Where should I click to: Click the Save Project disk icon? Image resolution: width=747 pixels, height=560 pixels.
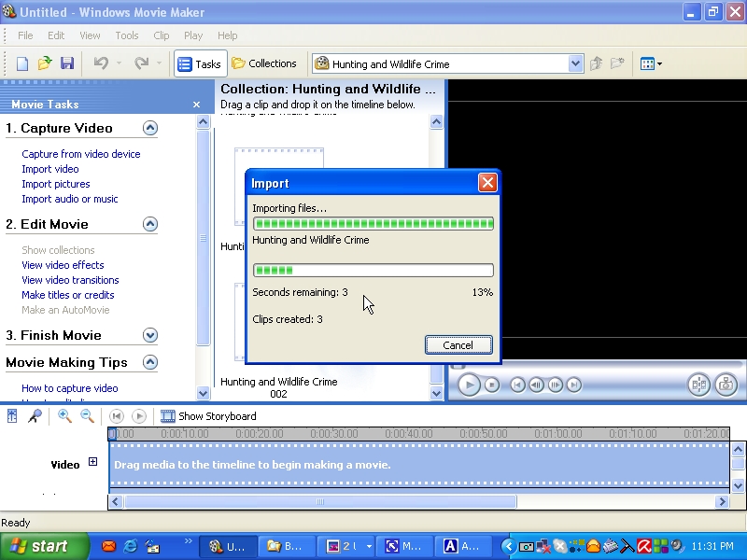pyautogui.click(x=67, y=63)
